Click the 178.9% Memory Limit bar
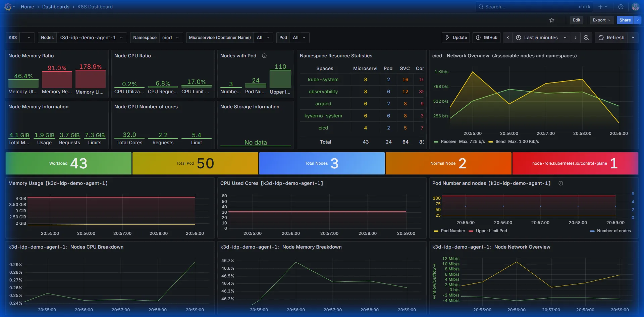The image size is (644, 317). pyautogui.click(x=91, y=79)
